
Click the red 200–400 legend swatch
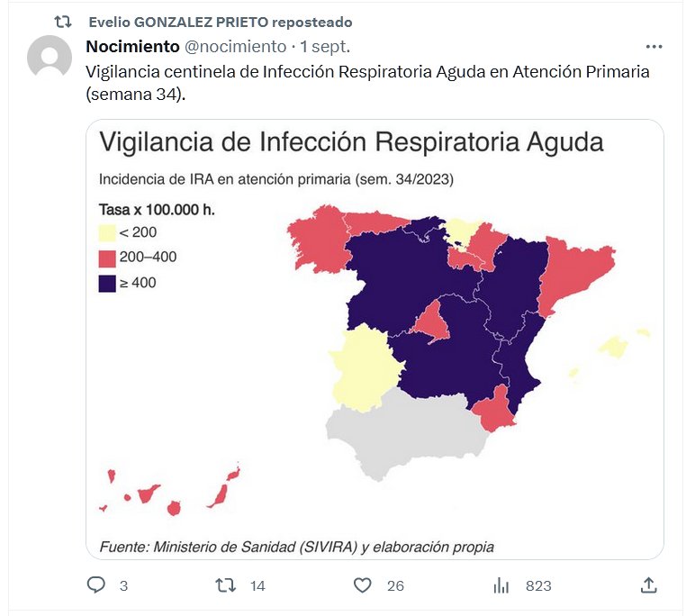tap(107, 258)
